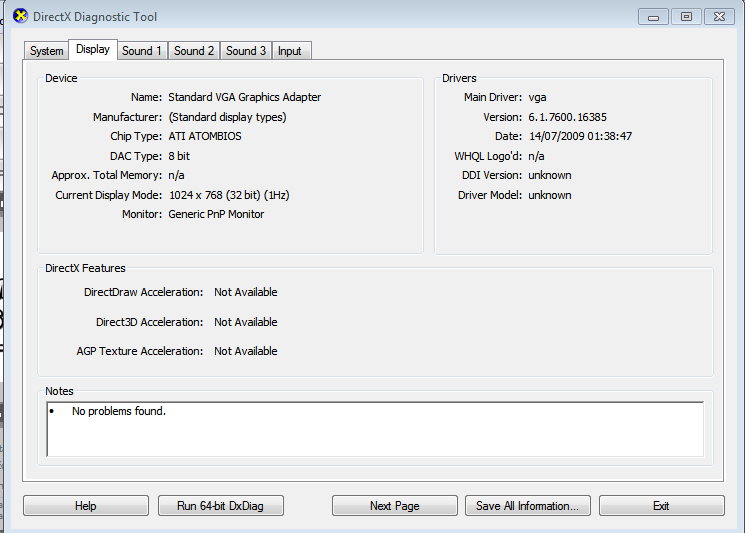
Task: Click '(Standard display types)' manufacturer value
Action: (x=228, y=117)
